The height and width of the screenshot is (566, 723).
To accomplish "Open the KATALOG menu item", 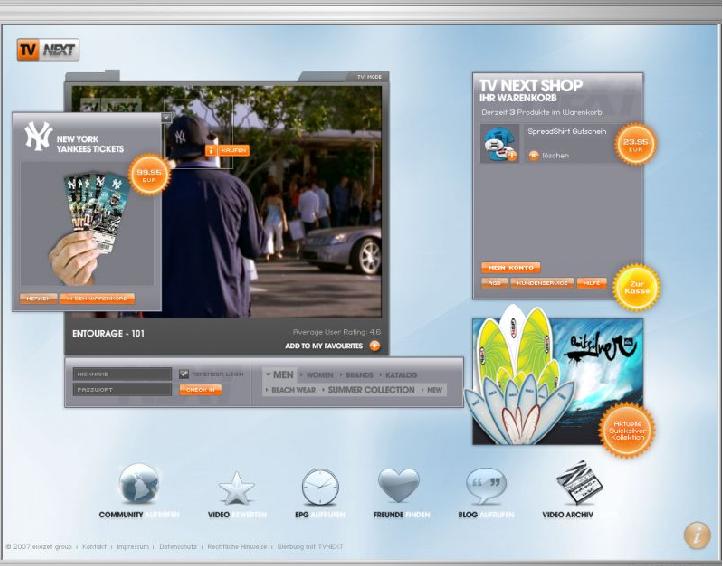I will [401, 375].
